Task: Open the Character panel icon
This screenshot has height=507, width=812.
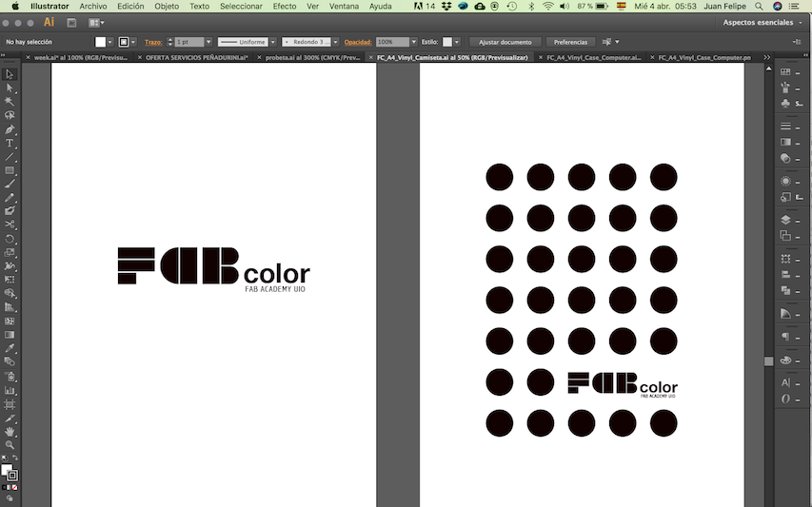Action: pos(785,382)
